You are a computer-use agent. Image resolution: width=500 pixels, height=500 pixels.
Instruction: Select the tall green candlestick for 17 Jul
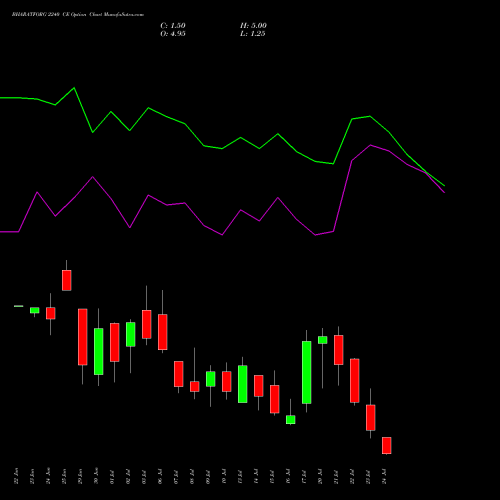(x=307, y=372)
